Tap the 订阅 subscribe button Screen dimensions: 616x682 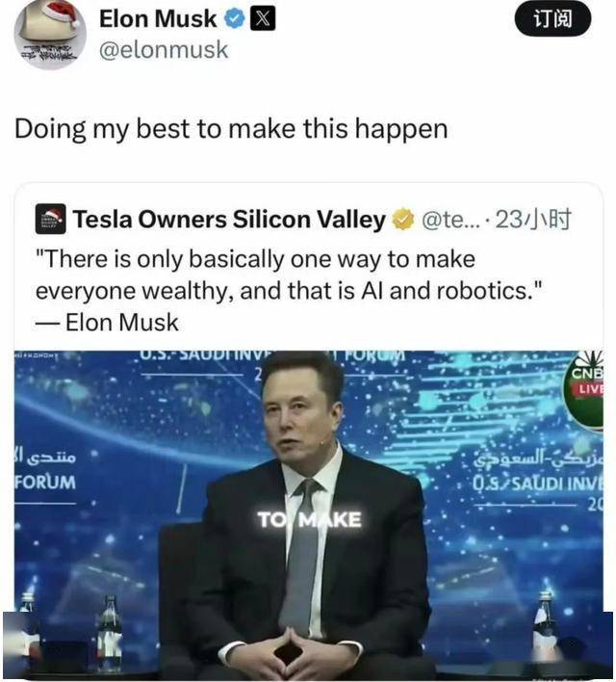(552, 20)
